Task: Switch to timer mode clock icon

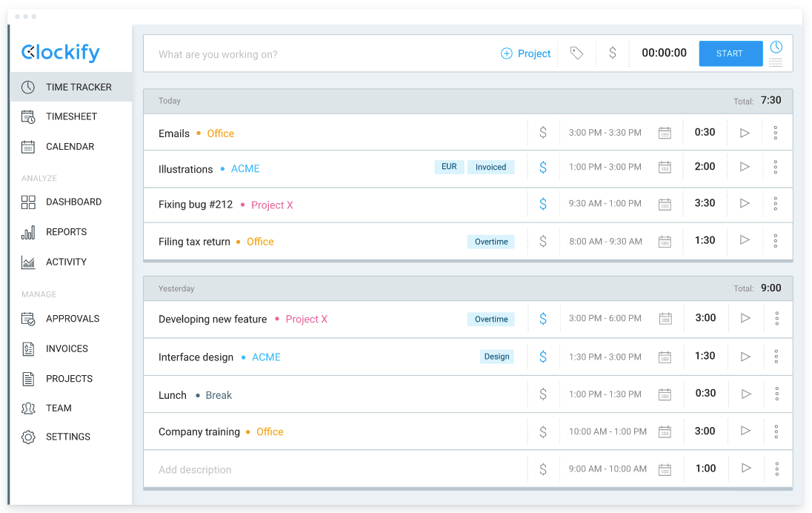Action: coord(776,47)
